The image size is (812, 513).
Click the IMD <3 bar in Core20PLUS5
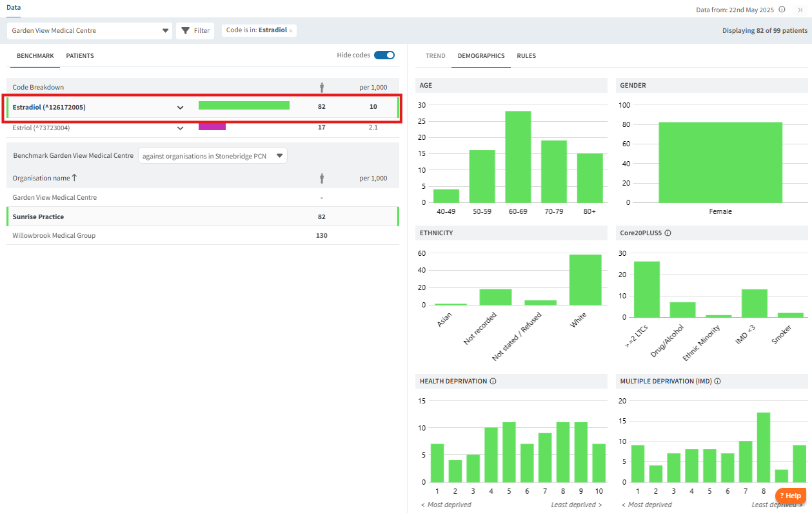(x=755, y=303)
